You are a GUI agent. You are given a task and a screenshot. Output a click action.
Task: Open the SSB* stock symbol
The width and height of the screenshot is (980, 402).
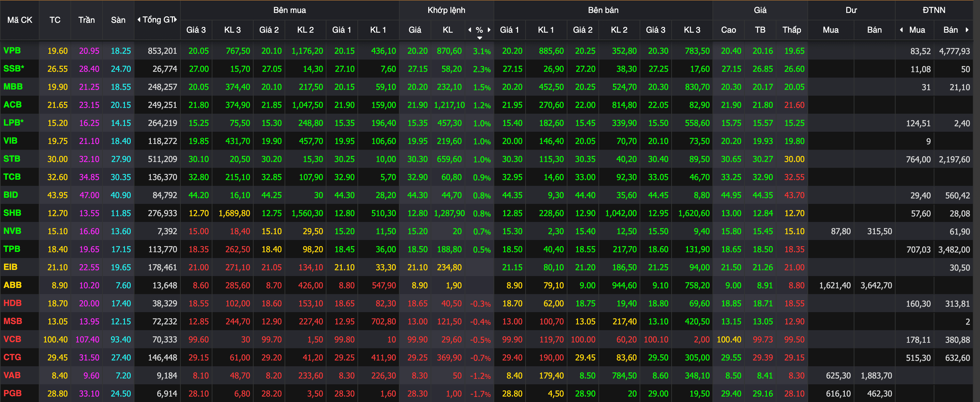[14, 68]
